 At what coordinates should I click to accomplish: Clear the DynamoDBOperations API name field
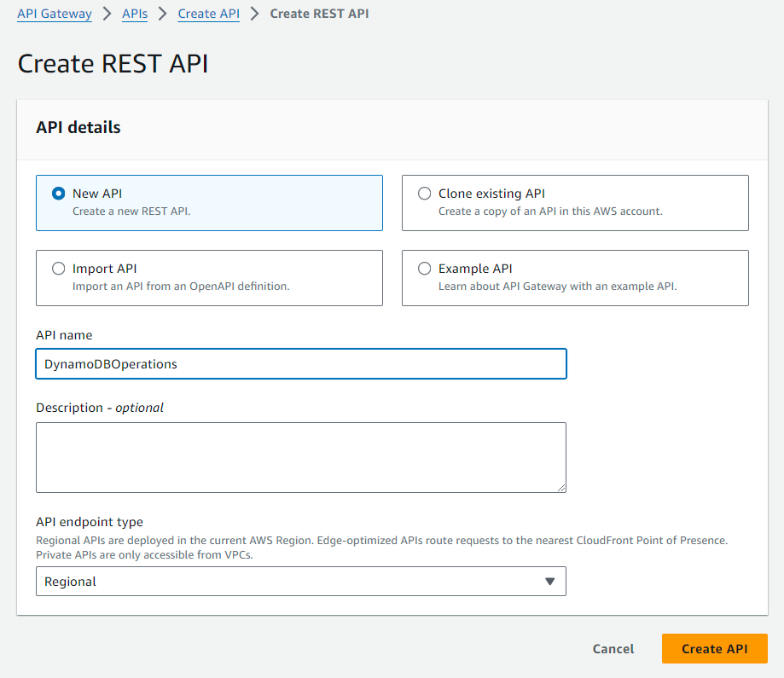point(300,363)
